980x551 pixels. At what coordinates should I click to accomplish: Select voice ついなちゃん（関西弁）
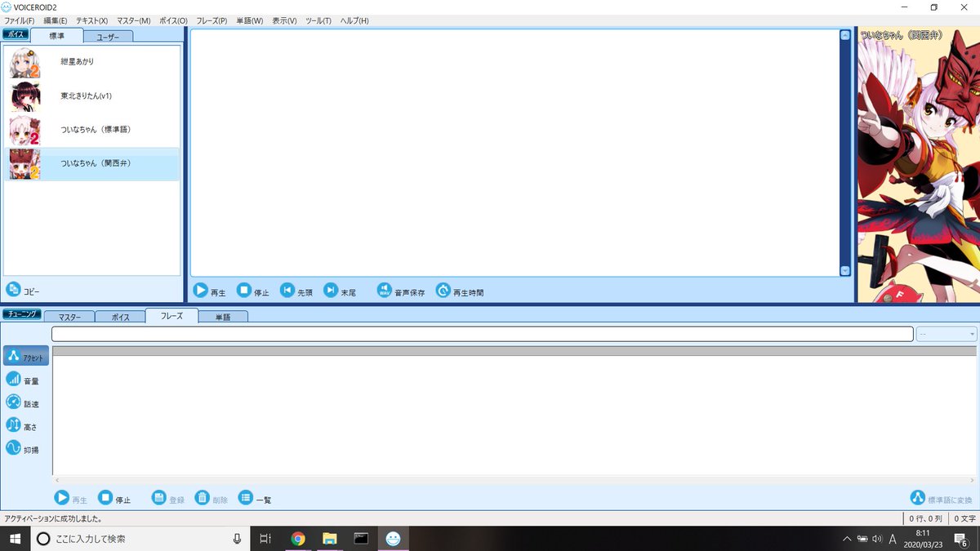(91, 164)
